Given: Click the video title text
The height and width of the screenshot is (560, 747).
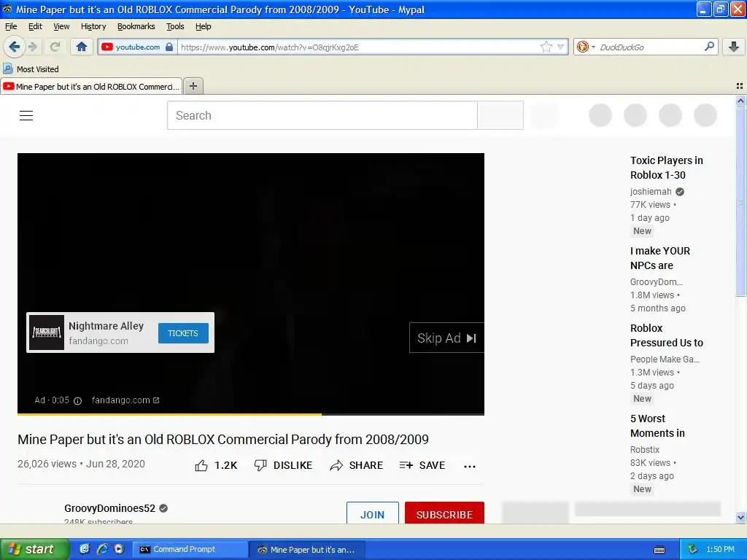Looking at the screenshot, I should coord(223,439).
